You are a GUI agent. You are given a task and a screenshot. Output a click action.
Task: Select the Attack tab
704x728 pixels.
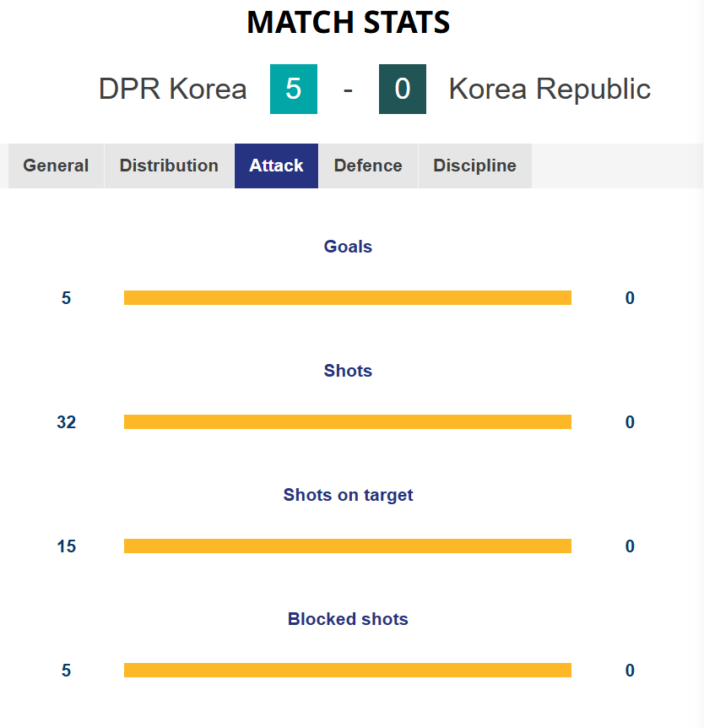[276, 166]
